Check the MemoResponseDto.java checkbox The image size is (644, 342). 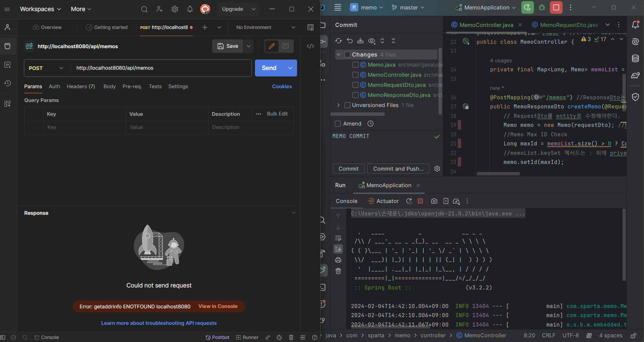[x=355, y=95]
